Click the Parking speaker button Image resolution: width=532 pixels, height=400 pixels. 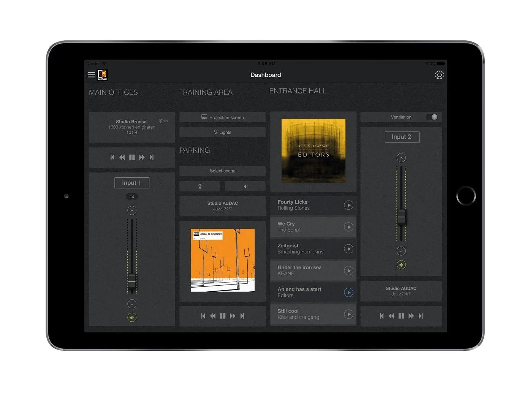pyautogui.click(x=245, y=186)
